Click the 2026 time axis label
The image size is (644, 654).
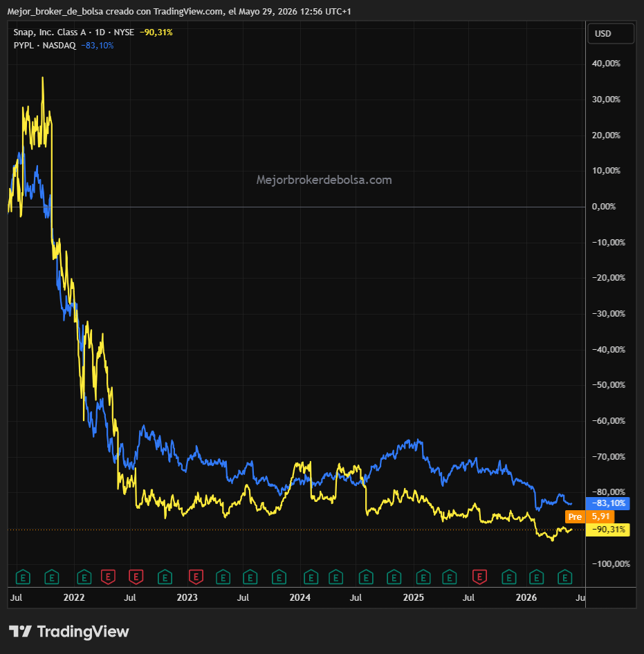pyautogui.click(x=526, y=597)
